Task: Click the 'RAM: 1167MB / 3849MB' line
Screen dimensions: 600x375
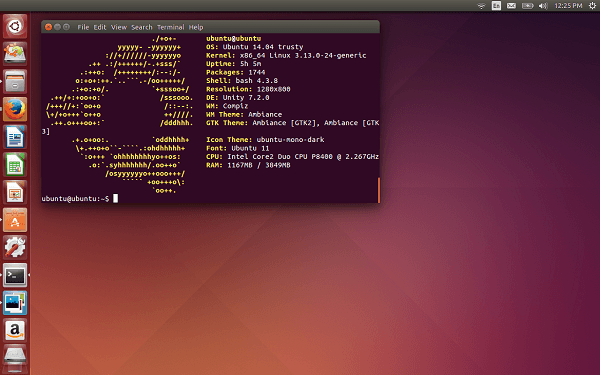Action: (248, 165)
